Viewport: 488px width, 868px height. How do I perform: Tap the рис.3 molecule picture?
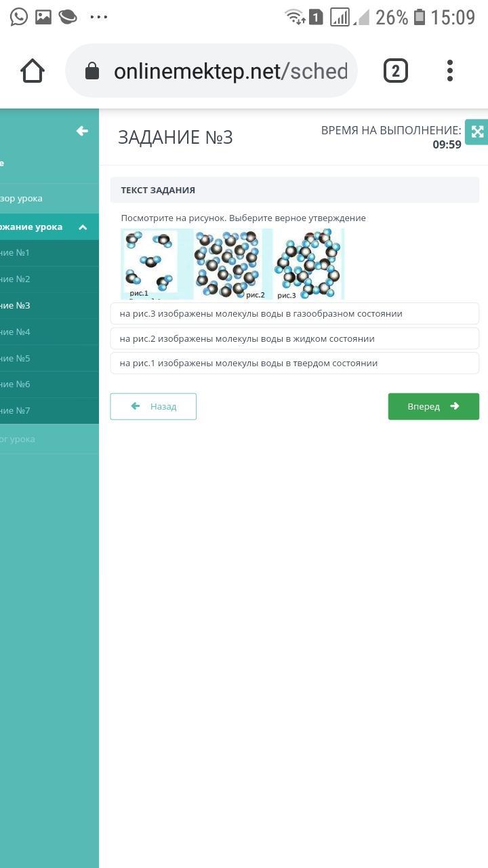coord(309,264)
